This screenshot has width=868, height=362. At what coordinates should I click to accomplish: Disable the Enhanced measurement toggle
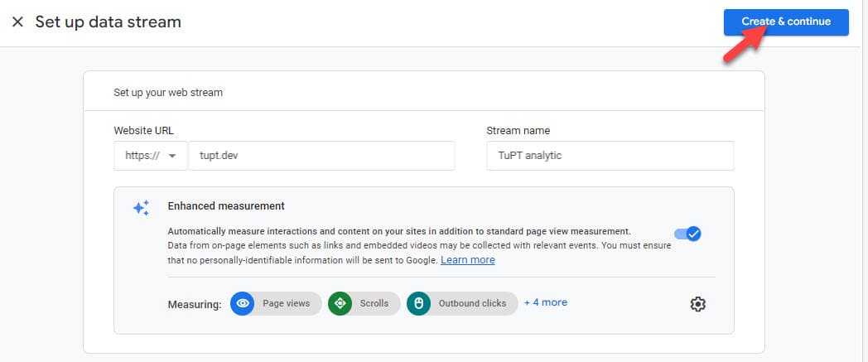click(688, 234)
